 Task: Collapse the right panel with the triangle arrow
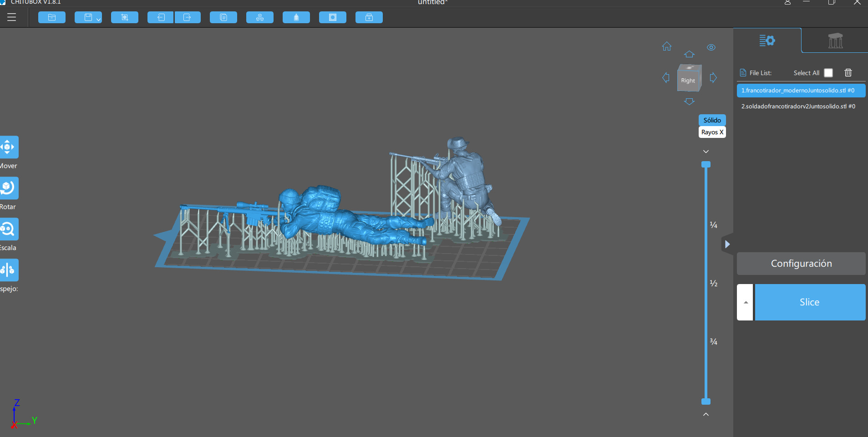pyautogui.click(x=727, y=244)
